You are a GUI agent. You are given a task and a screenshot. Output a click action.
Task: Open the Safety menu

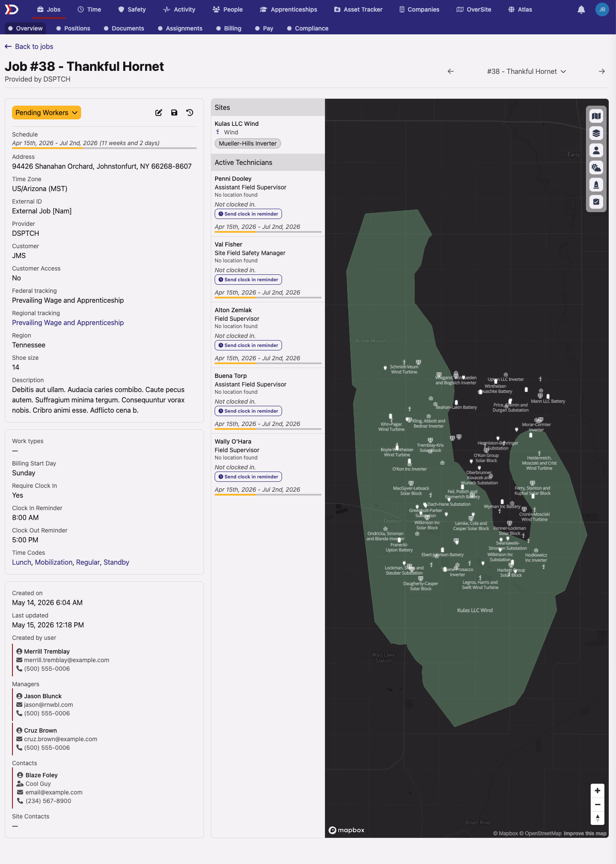132,9
